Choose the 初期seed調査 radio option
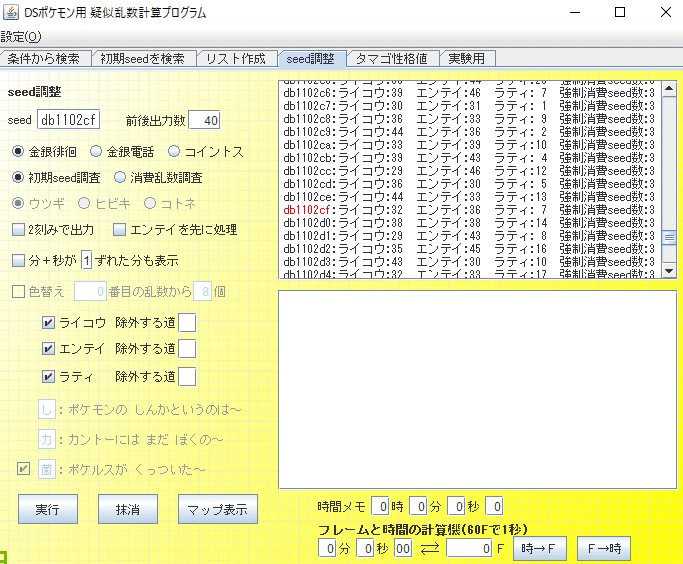The width and height of the screenshot is (683, 564). [x=17, y=177]
